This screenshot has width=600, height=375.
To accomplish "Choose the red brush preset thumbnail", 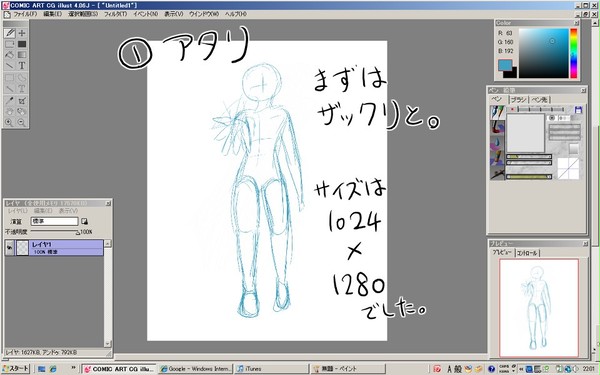I will click(497, 127).
